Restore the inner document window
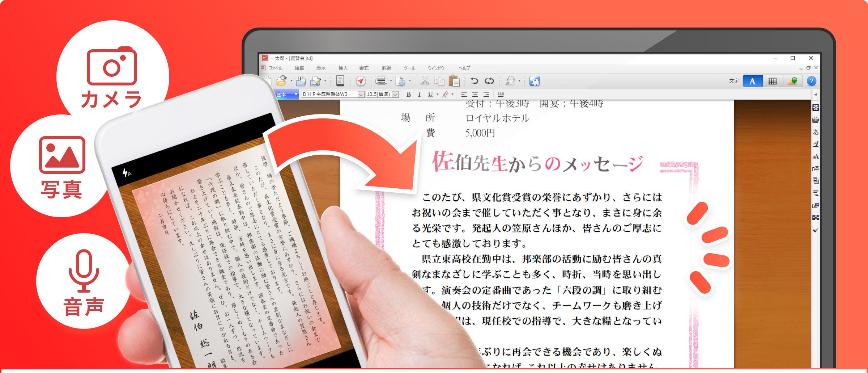 808,68
